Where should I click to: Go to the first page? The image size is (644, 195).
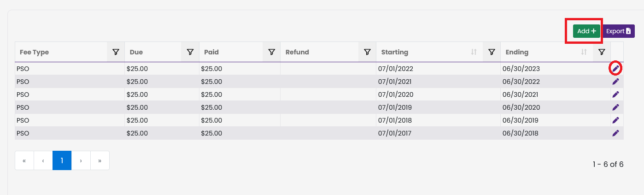coord(24,160)
